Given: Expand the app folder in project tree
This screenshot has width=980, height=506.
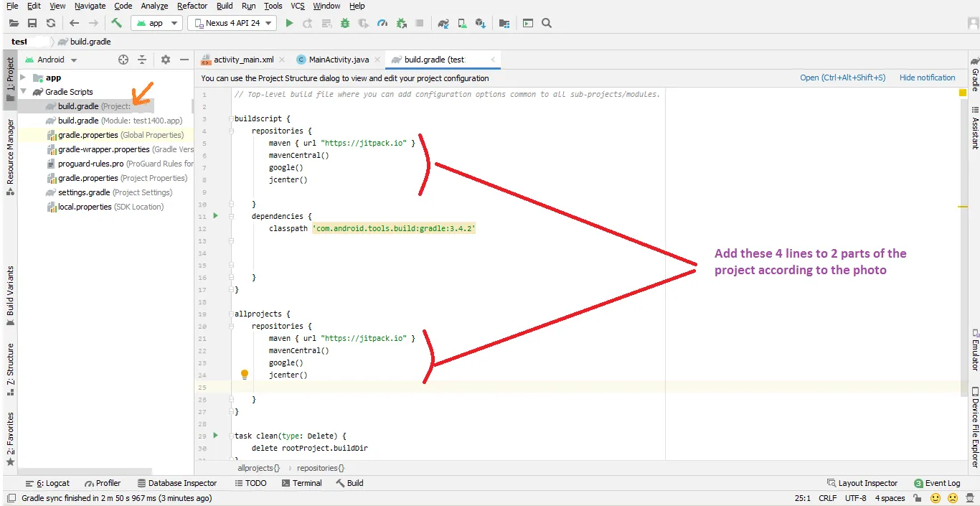Looking at the screenshot, I should [x=23, y=78].
